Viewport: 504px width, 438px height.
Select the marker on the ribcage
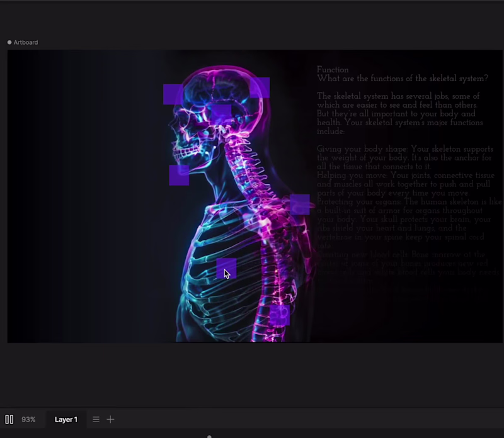click(x=227, y=267)
